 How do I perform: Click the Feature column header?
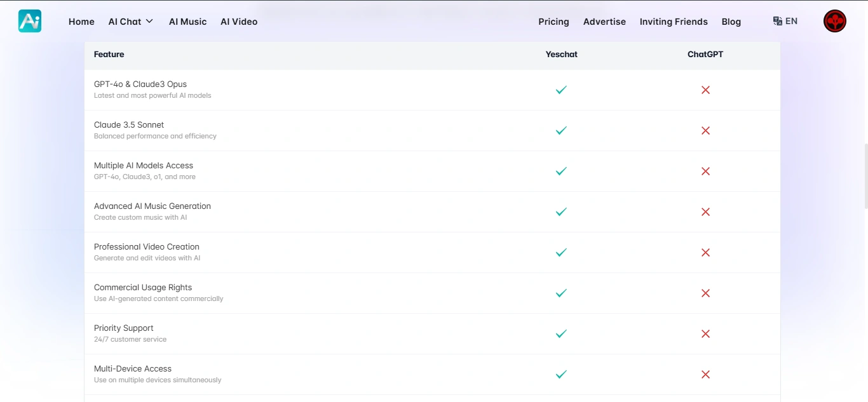(x=109, y=55)
